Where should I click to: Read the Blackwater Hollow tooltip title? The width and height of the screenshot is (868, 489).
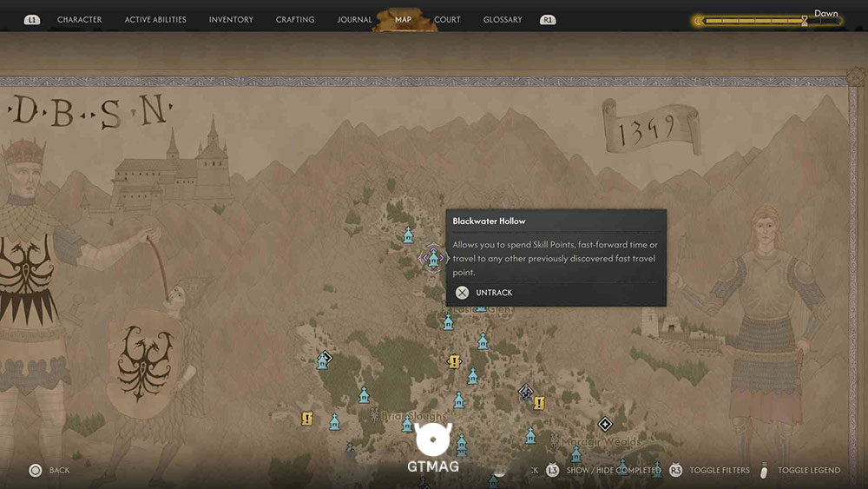coord(489,221)
